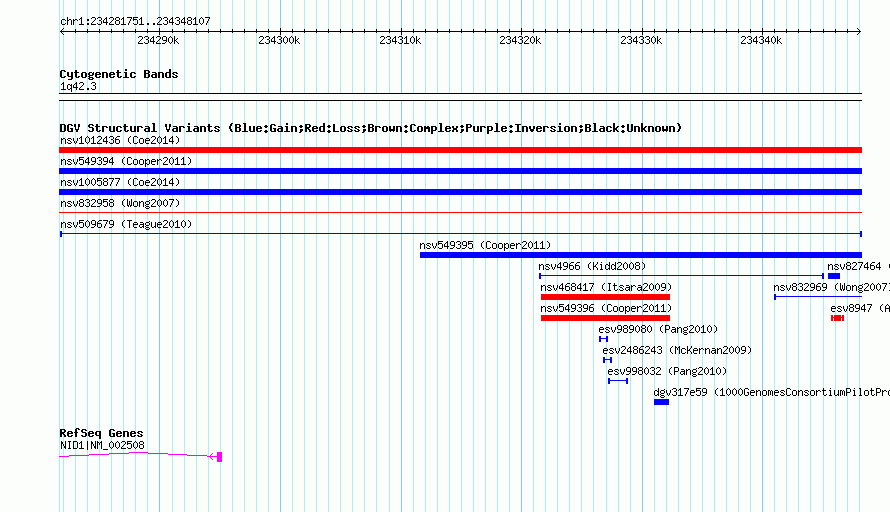Click the 234300k ruler label

(279, 40)
